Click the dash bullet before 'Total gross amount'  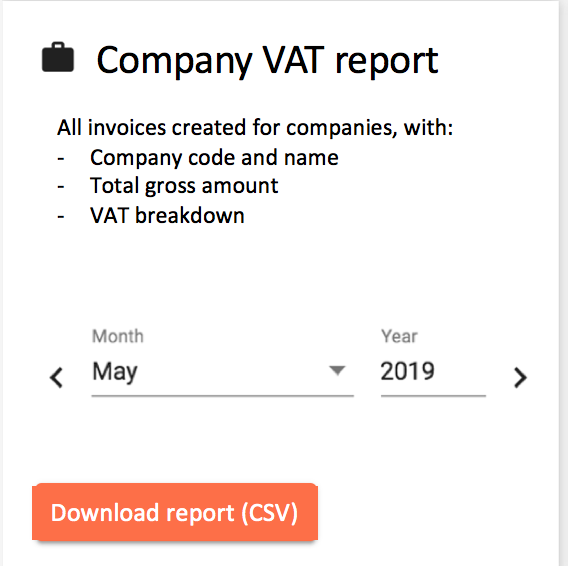click(x=61, y=187)
